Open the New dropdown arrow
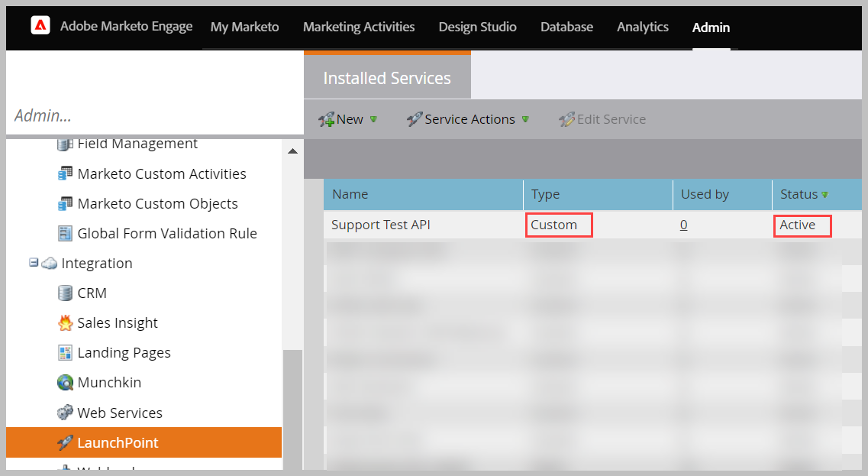This screenshot has height=476, width=868. (373, 119)
